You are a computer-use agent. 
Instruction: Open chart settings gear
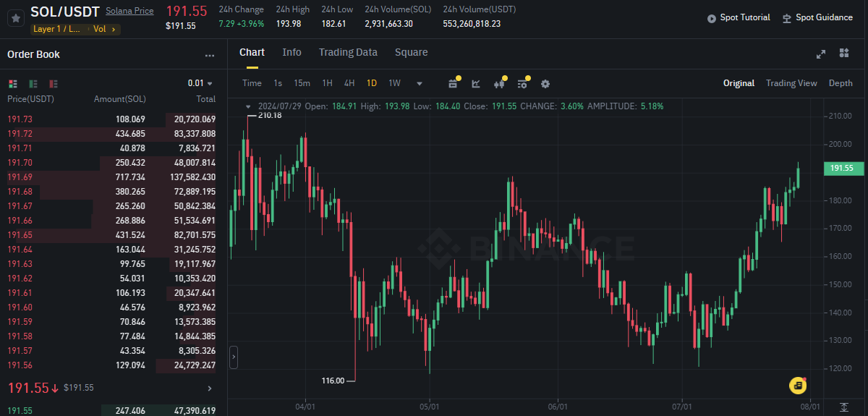click(545, 83)
